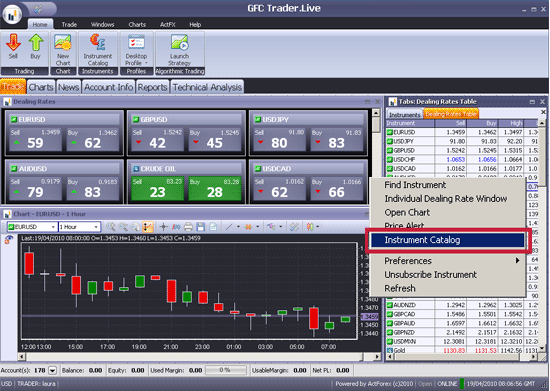Screen dimensions: 550x391
Task: Click the chart horizontal scrollbar right arrow
Action: point(377,357)
